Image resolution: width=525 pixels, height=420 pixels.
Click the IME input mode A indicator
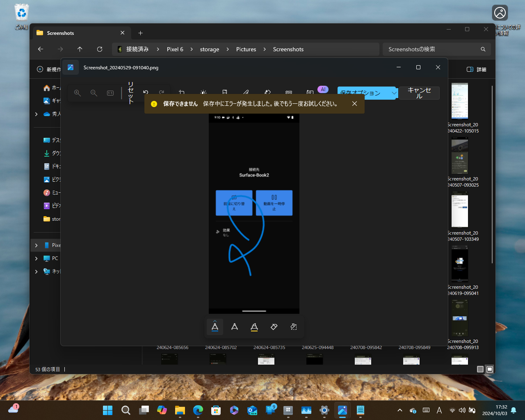coord(439,410)
